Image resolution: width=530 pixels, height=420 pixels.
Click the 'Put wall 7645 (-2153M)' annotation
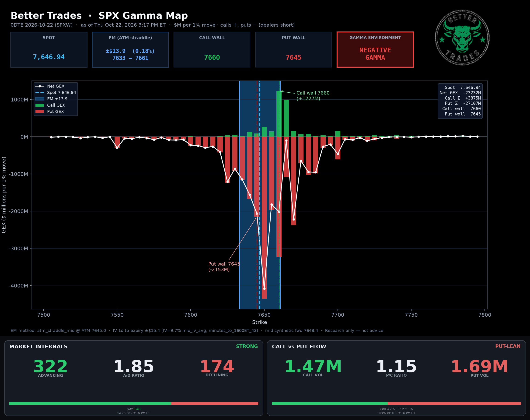224,266
